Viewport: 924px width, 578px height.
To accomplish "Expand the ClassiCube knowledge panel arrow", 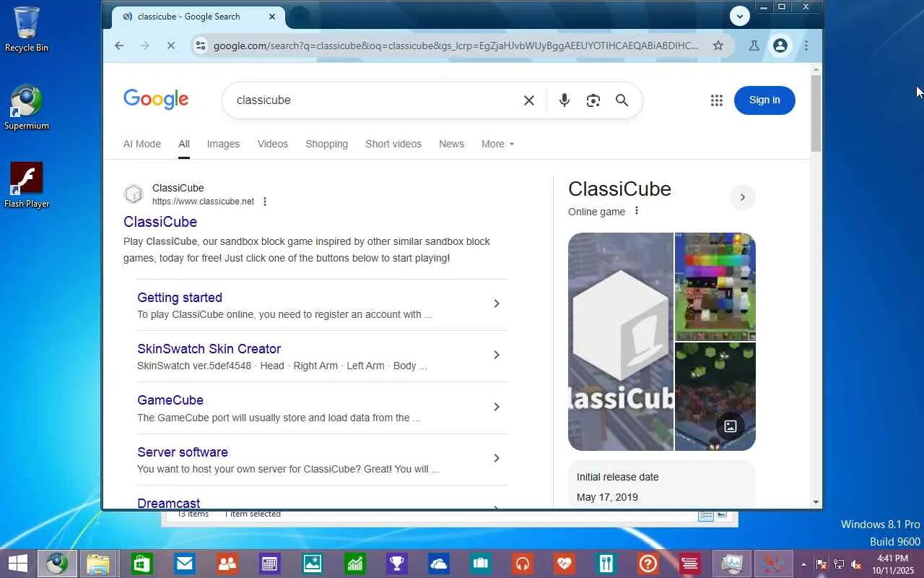I will [x=742, y=197].
